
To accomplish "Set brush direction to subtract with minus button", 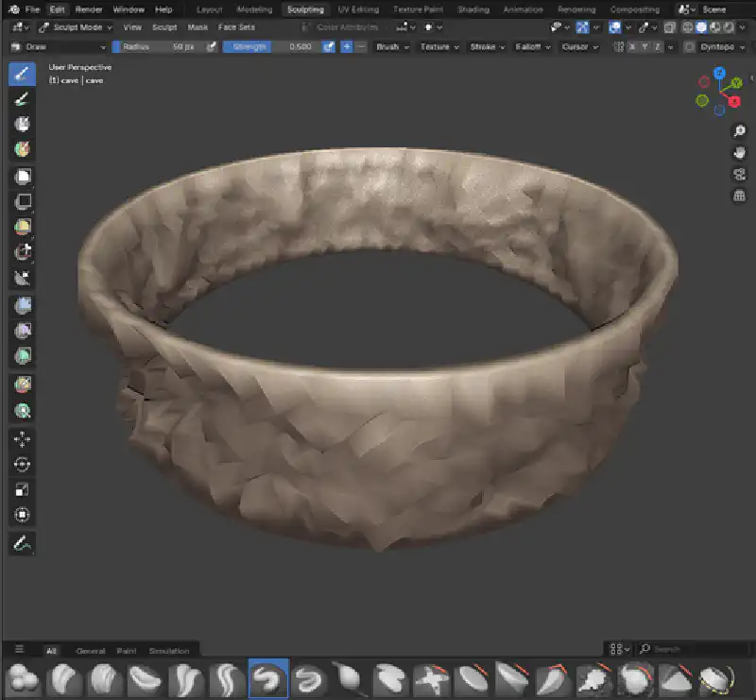I will pyautogui.click(x=361, y=46).
